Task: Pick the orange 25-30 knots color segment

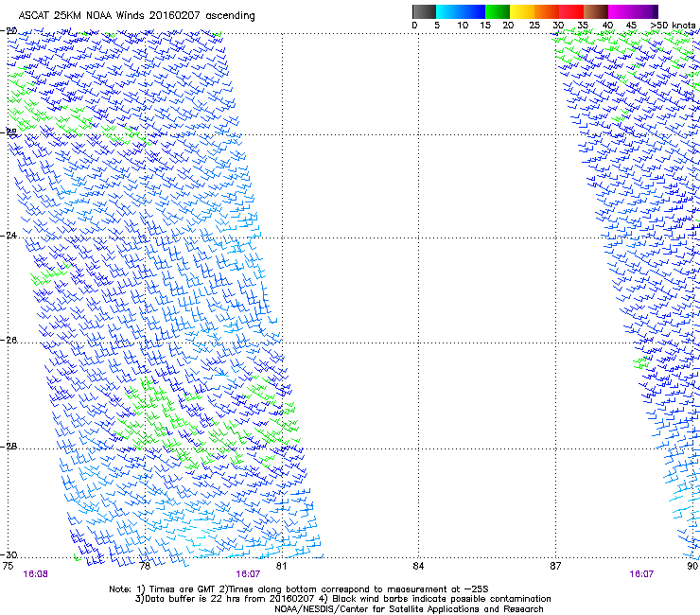Action: click(x=547, y=11)
